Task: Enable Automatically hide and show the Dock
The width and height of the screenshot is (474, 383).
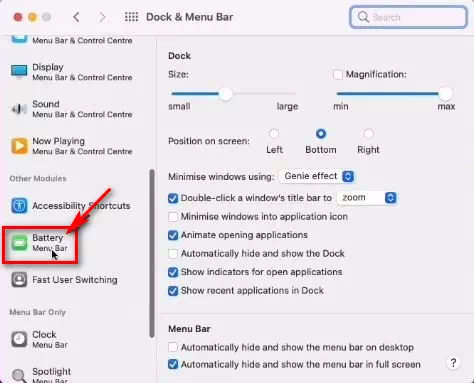Action: [x=173, y=254]
